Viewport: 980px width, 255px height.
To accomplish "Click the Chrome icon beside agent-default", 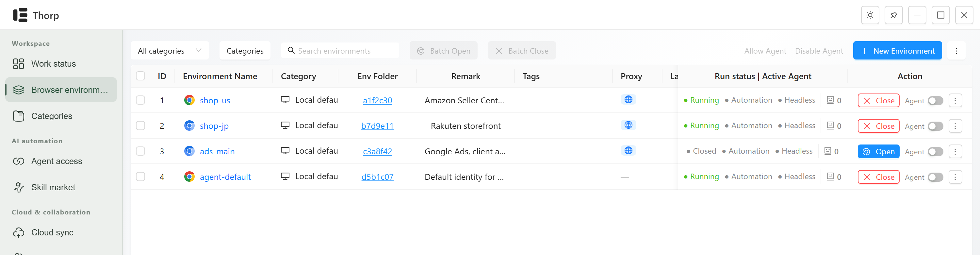I will coord(189,177).
